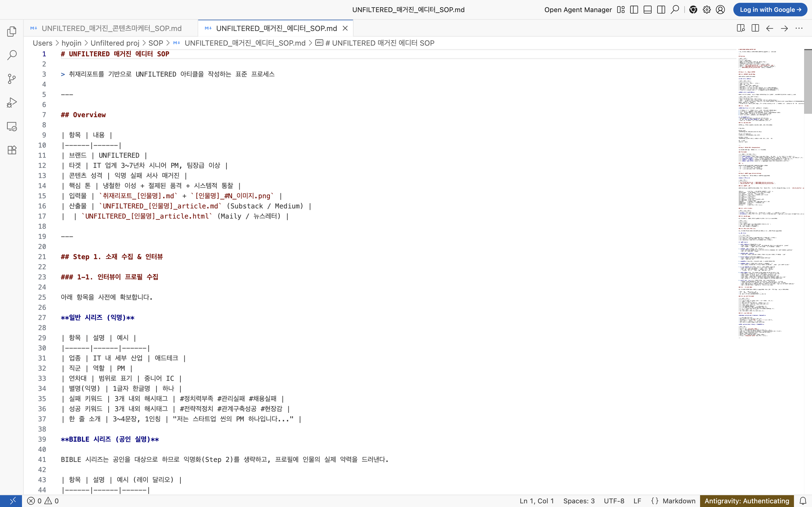Toggle primary side bar layout icon
The image size is (812, 507).
click(634, 10)
